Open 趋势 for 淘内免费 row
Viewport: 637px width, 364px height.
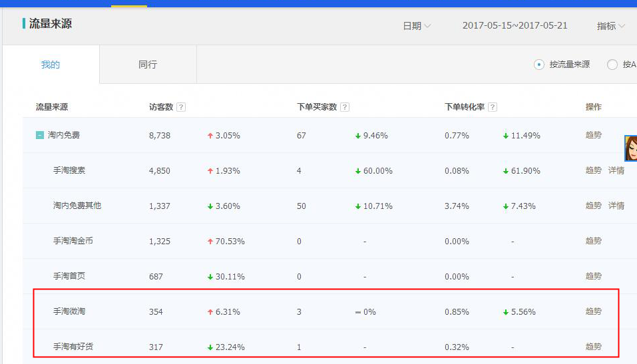pos(593,135)
